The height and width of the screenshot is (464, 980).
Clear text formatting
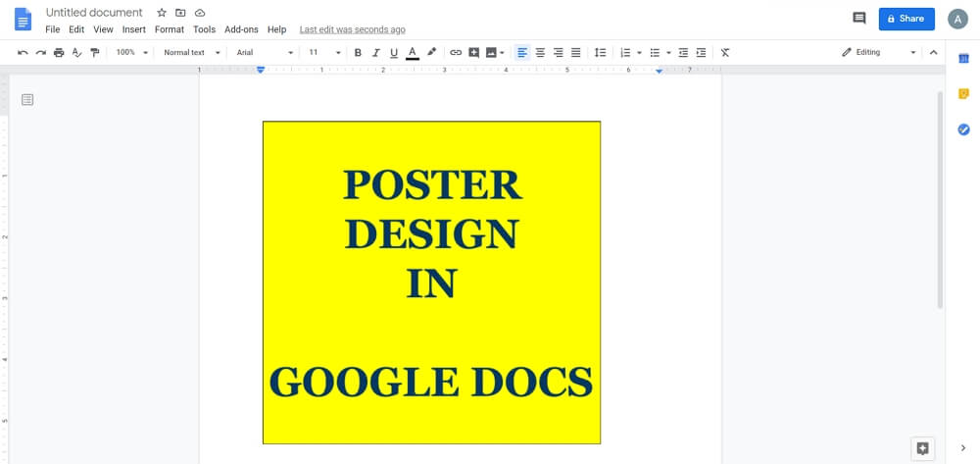pyautogui.click(x=725, y=53)
